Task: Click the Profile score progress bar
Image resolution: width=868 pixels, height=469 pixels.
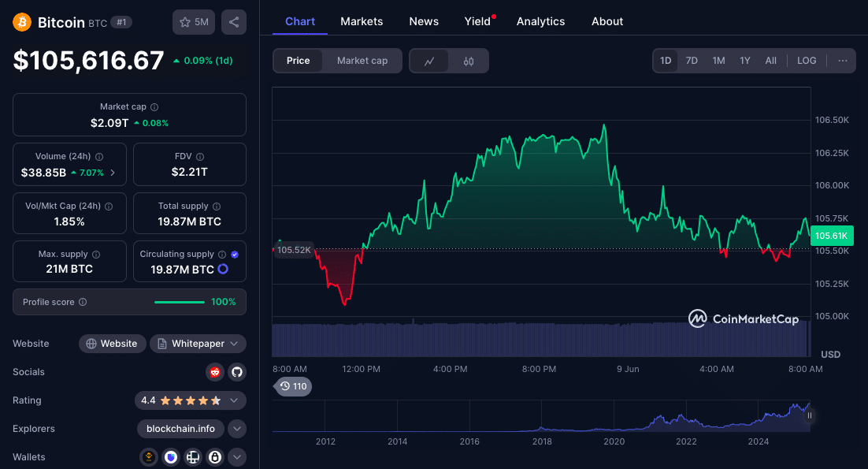Action: click(180, 303)
